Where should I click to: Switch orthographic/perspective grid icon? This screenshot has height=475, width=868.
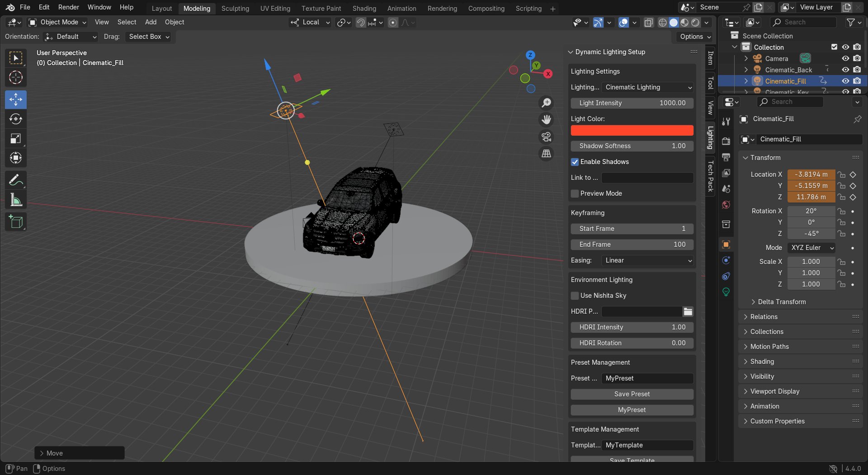pyautogui.click(x=547, y=154)
